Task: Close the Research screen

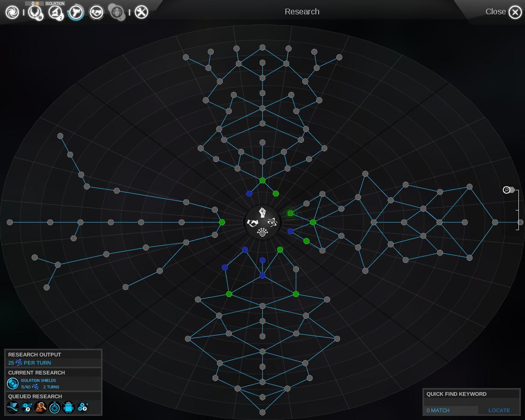Action: click(x=515, y=12)
